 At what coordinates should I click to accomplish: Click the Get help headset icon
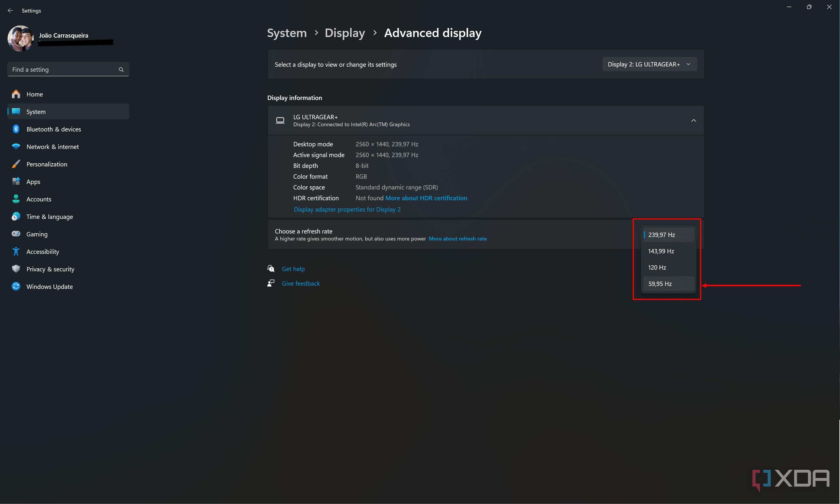(271, 269)
